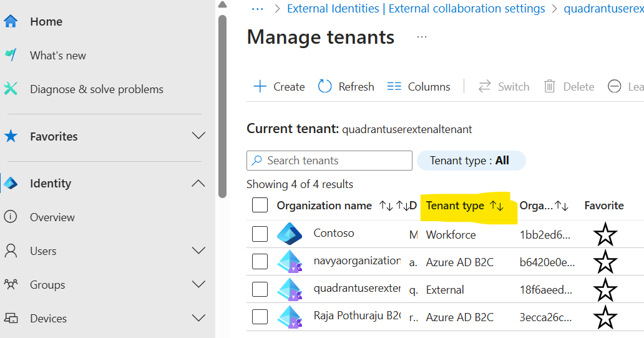Select organization ID 18f6aeed...

(x=545, y=290)
